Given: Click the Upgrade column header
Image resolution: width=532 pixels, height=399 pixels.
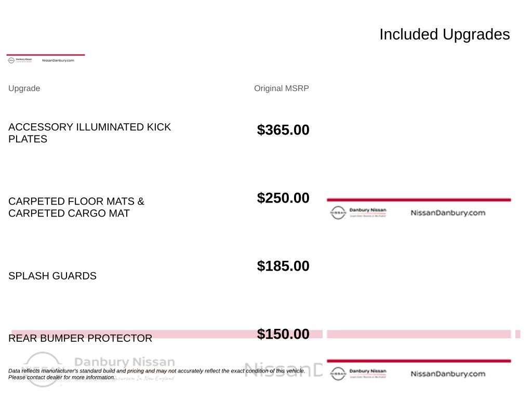Looking at the screenshot, I should pyautogui.click(x=24, y=88).
